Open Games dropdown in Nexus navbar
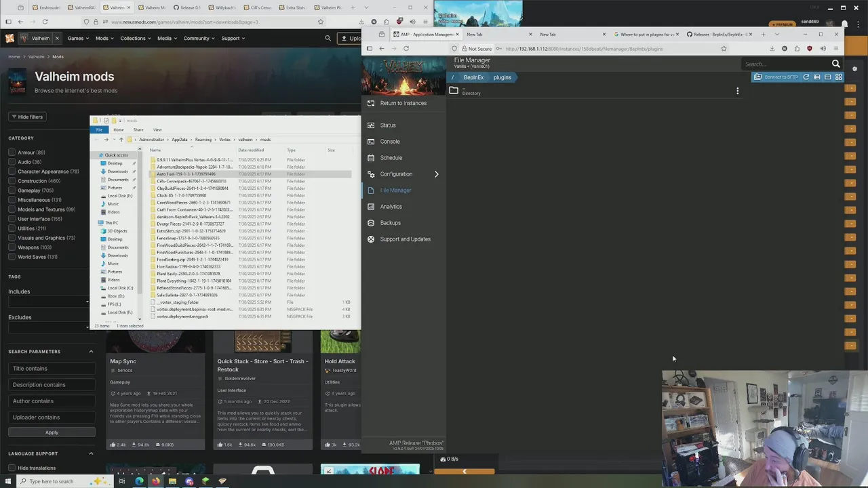Viewport: 868px width, 488px height. 78,39
